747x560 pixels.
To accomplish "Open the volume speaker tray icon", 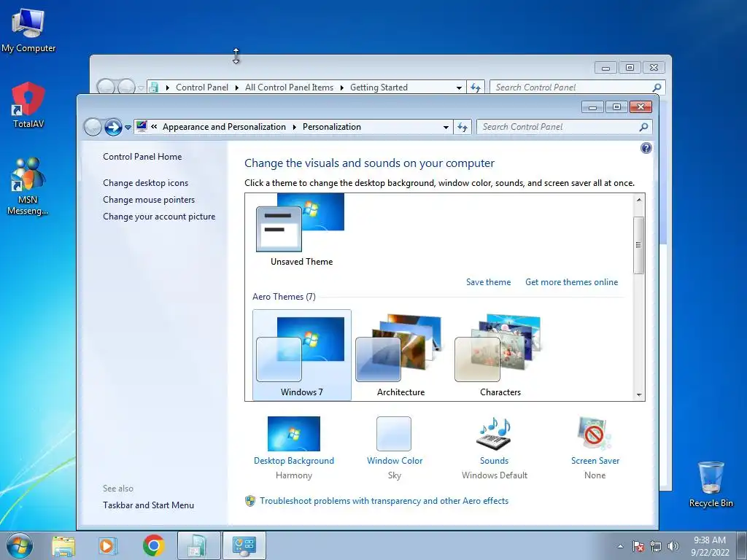I will pos(673,546).
